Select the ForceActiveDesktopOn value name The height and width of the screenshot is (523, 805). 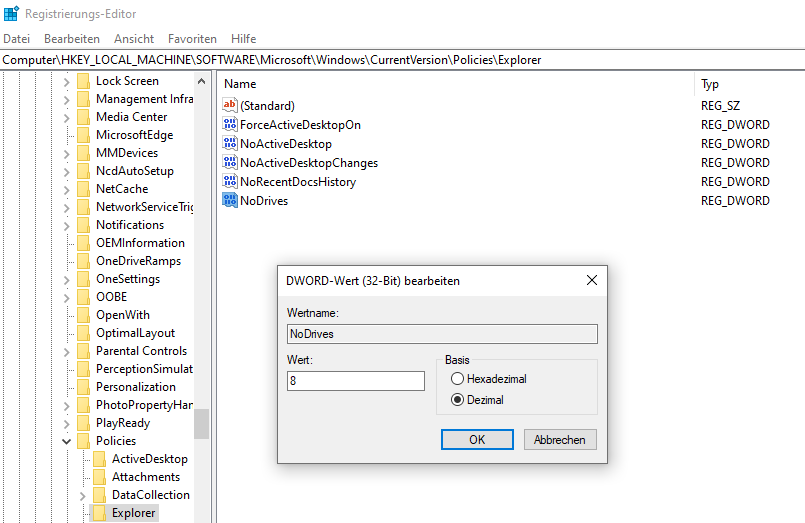[300, 125]
